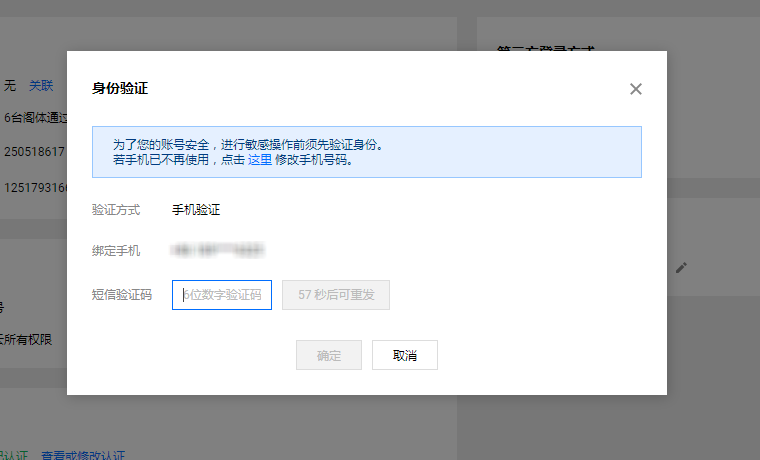Click the 绑定手机 label
Image resolution: width=760 pixels, height=460 pixels.
tap(116, 251)
